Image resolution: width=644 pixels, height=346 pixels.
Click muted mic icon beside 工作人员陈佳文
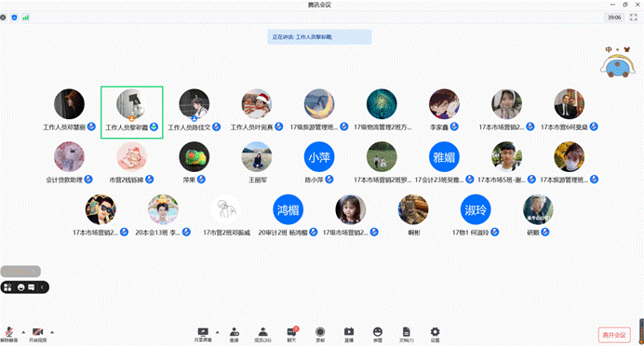coord(217,126)
